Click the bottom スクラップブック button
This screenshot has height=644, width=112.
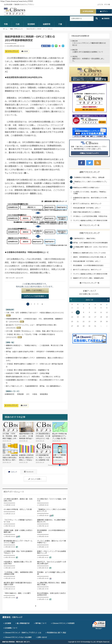pyautogui.click(x=11, y=405)
